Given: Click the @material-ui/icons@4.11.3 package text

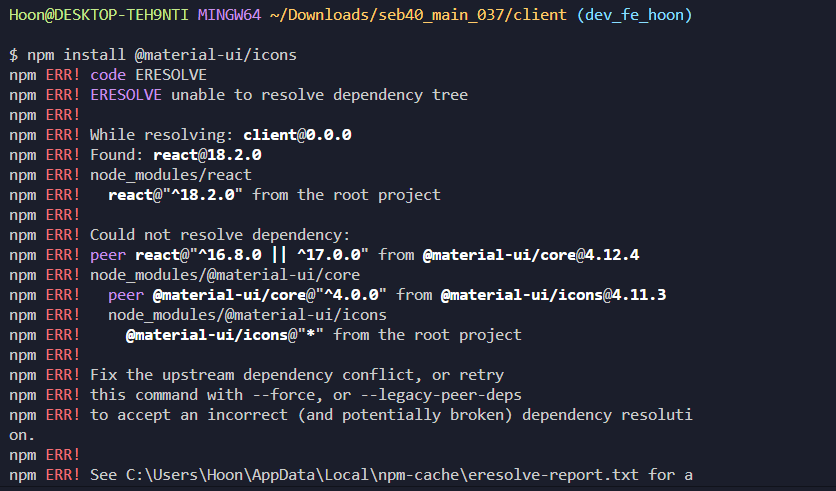Looking at the screenshot, I should tap(553, 295).
